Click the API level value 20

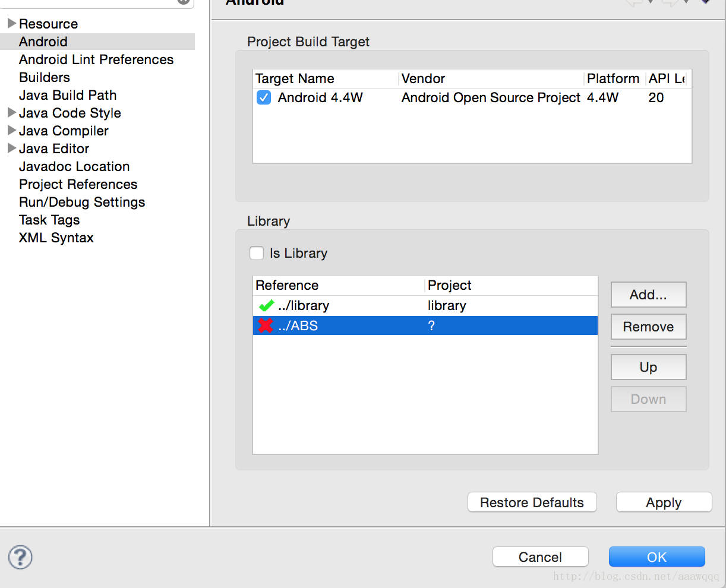tap(656, 97)
